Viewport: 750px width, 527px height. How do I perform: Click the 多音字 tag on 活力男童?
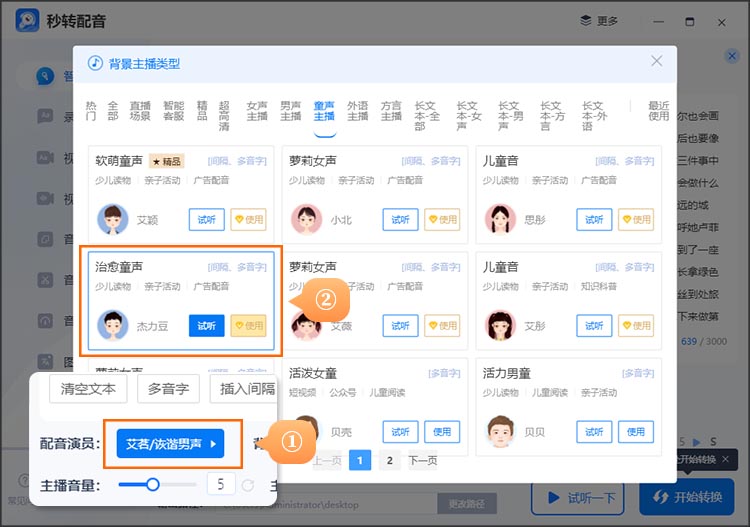(638, 373)
